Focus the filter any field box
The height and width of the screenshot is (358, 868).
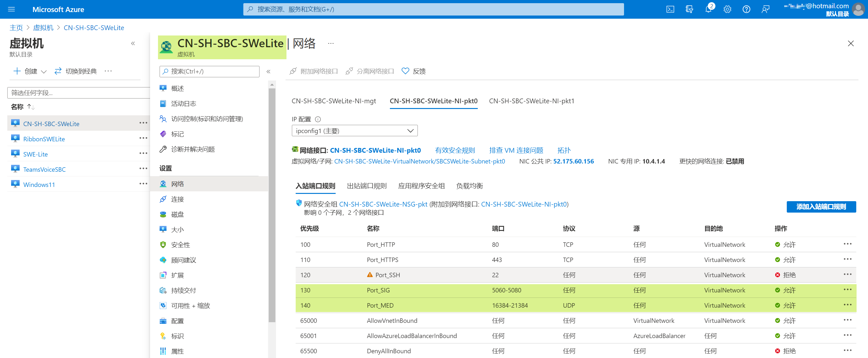[x=78, y=93]
